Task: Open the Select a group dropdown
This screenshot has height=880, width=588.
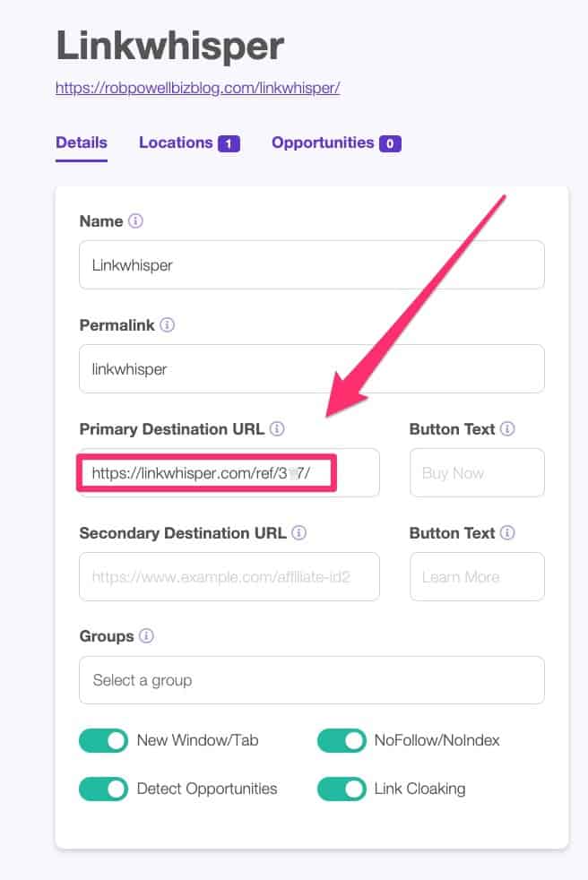Action: (x=311, y=680)
